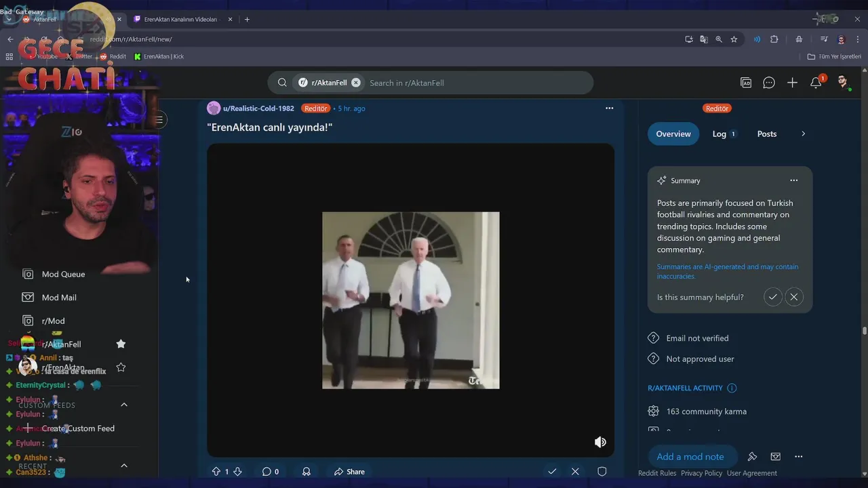Open Reddit advertise AD icon
This screenshot has width=868, height=488.
[x=746, y=83]
